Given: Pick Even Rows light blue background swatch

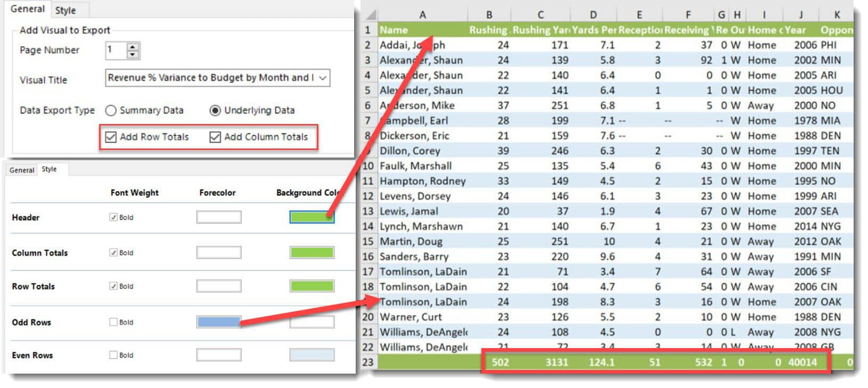Looking at the screenshot, I should [312, 355].
